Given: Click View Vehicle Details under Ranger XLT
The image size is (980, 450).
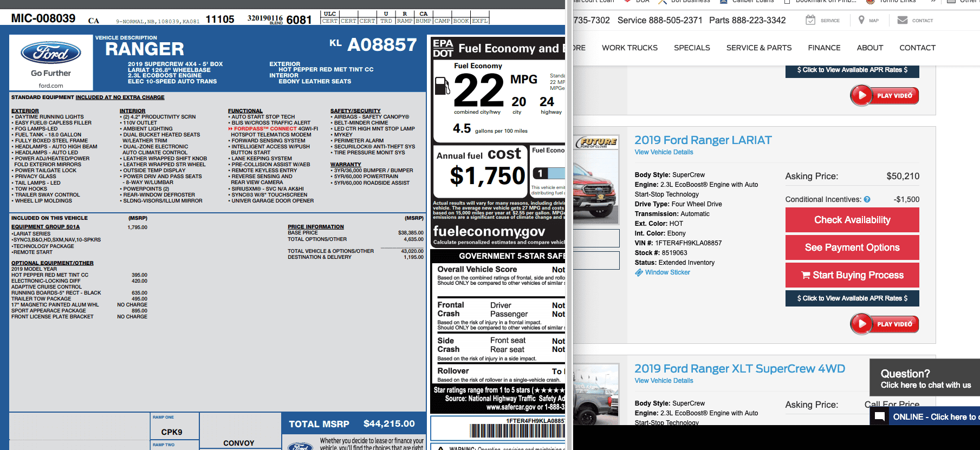Looking at the screenshot, I should click(x=664, y=381).
